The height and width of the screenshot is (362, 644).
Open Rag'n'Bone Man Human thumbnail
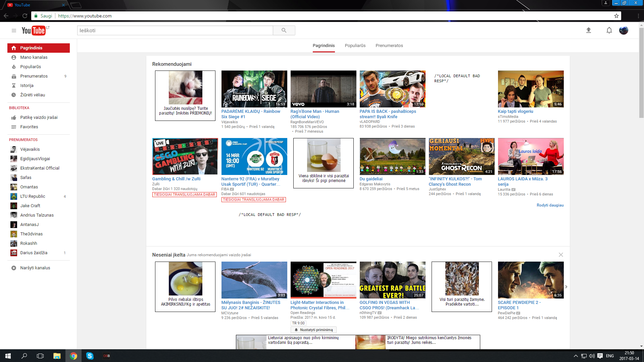click(x=323, y=89)
